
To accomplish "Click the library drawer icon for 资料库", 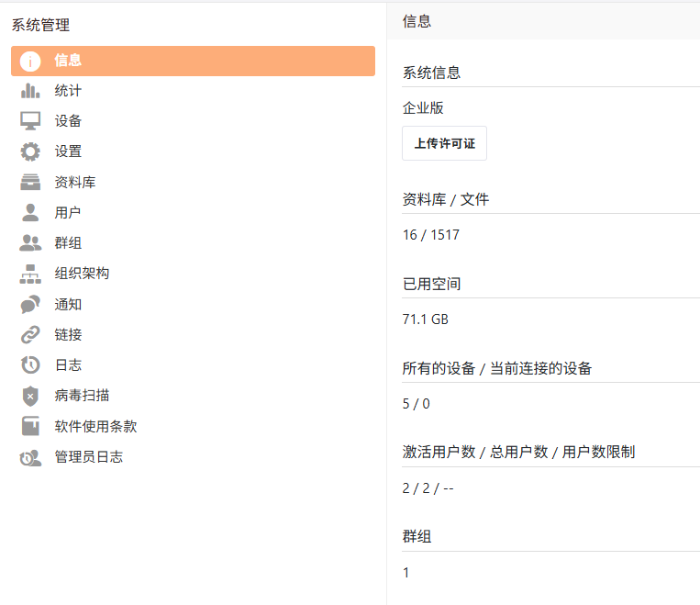I will pos(30,182).
